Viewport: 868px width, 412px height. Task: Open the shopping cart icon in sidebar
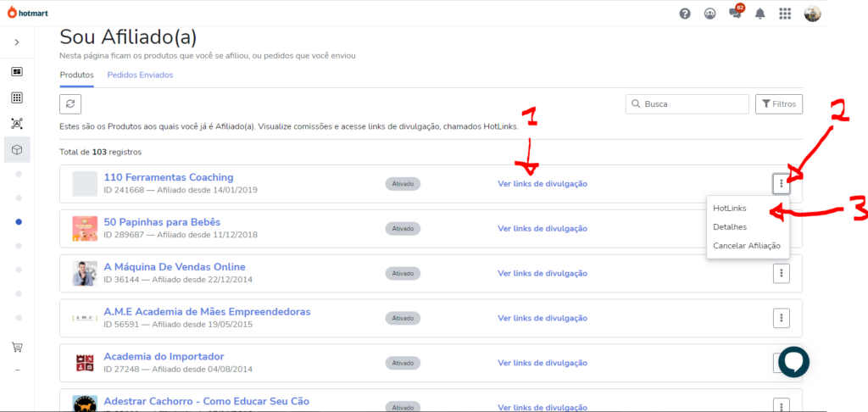17,347
